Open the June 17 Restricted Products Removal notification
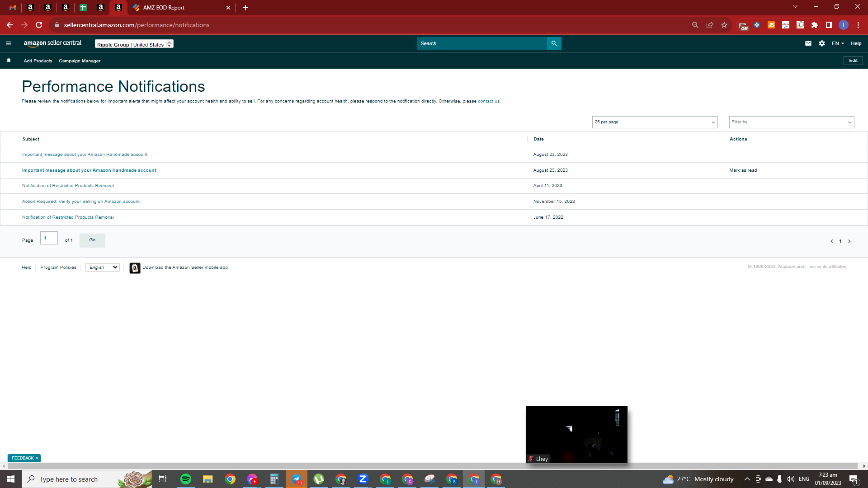The height and width of the screenshot is (488, 868). [x=68, y=217]
